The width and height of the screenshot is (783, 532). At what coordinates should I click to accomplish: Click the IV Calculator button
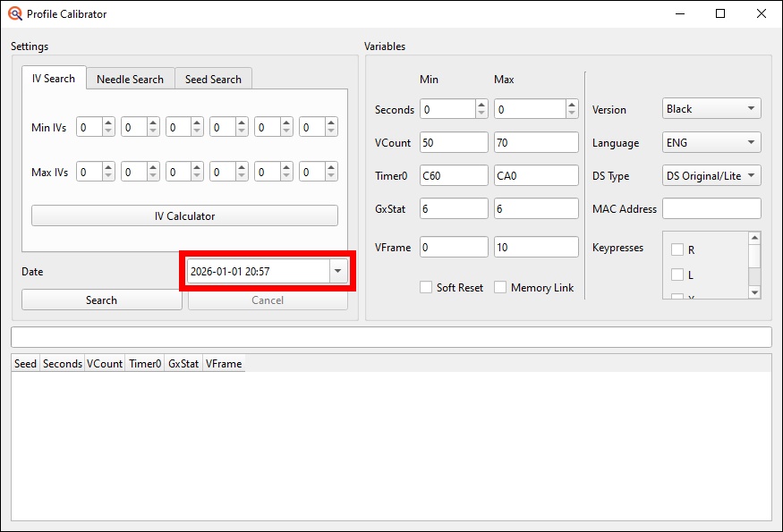[x=184, y=215]
